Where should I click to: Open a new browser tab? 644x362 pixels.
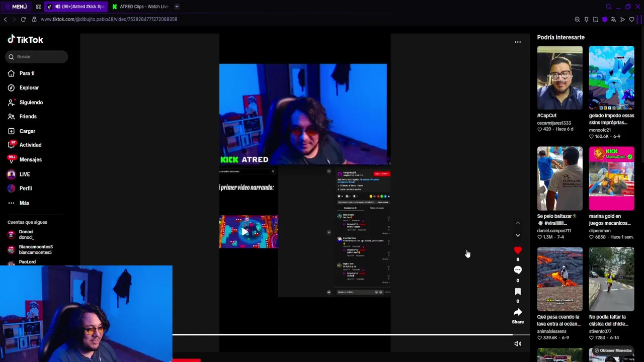(x=177, y=7)
